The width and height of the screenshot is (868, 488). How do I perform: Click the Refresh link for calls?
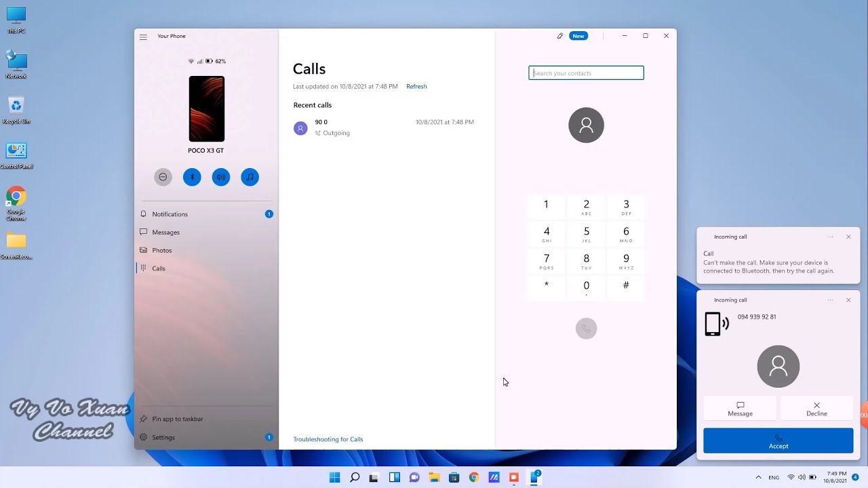[x=416, y=87]
